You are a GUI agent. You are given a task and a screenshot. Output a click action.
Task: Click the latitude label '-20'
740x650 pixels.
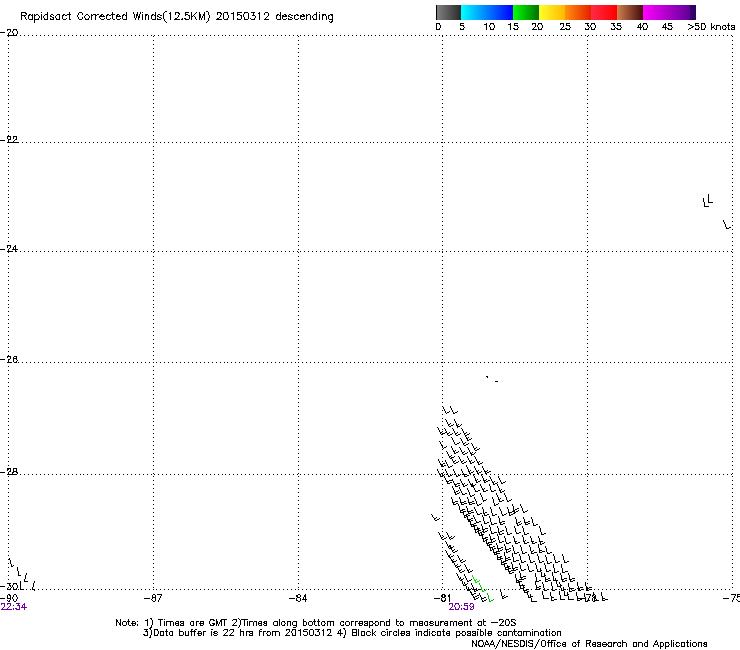click(9, 33)
